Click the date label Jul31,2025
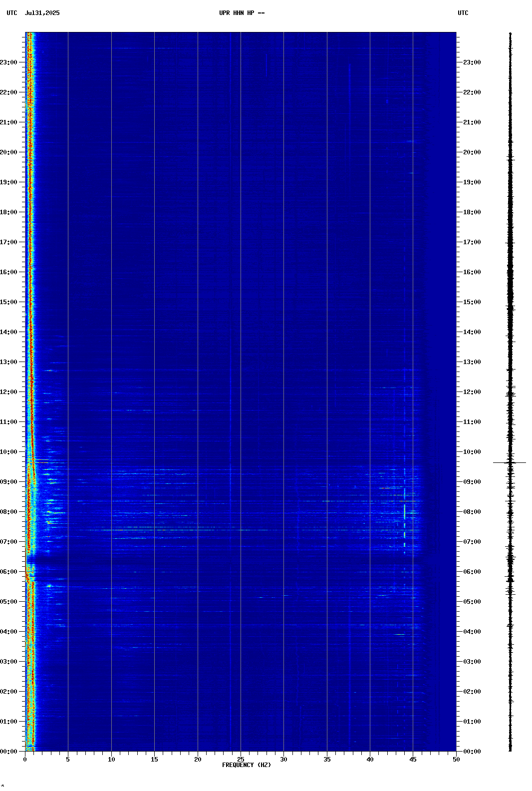 pyautogui.click(x=42, y=13)
